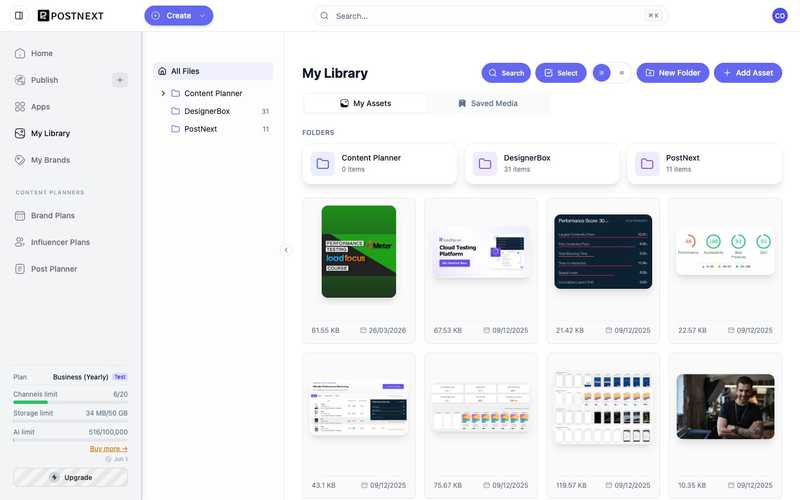Toggle the sidebar panel icon beside the logo
Screen dimensions: 800x500
tap(19, 16)
